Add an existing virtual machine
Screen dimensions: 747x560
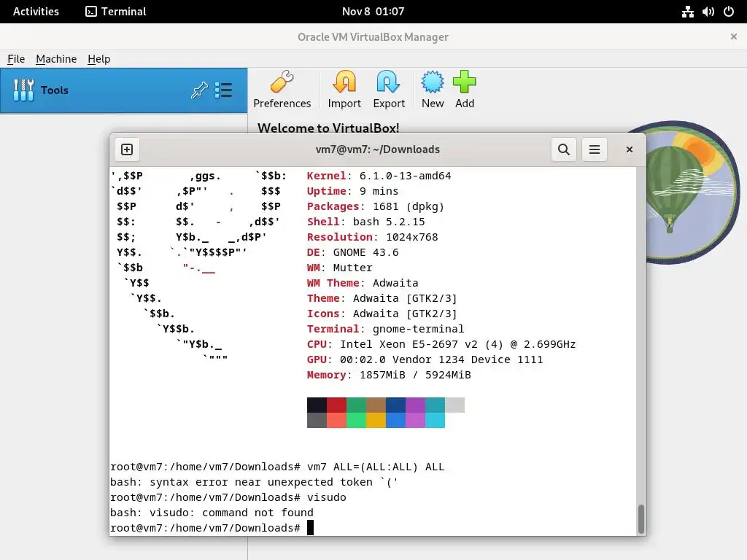coord(465,90)
